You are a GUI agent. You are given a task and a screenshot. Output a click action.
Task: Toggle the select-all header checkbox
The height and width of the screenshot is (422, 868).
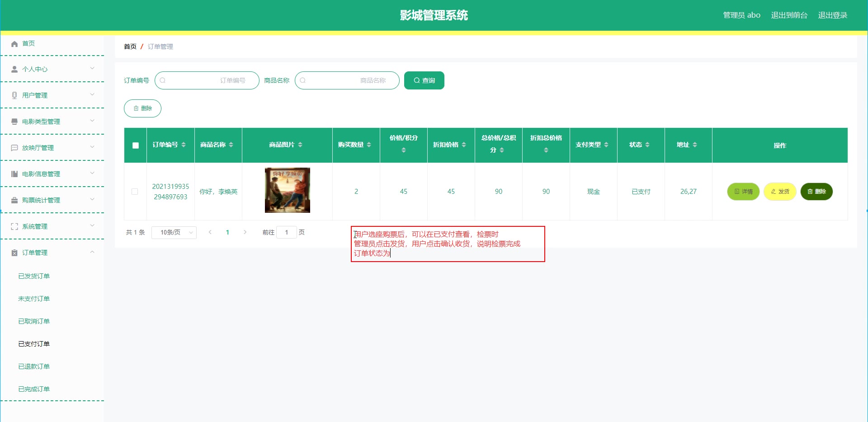tap(136, 145)
